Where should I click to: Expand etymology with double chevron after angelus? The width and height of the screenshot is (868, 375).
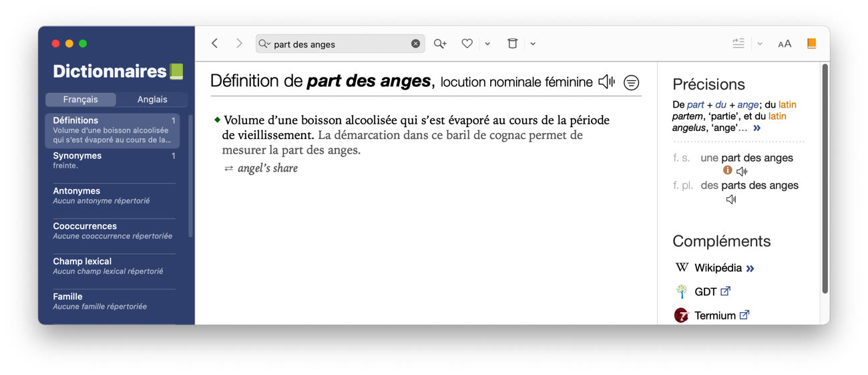point(756,128)
